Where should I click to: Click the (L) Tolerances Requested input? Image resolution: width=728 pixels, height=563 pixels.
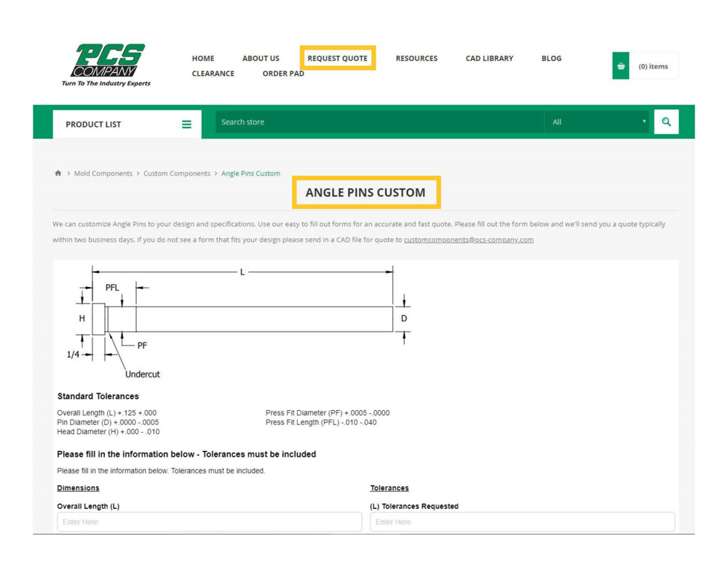522,521
